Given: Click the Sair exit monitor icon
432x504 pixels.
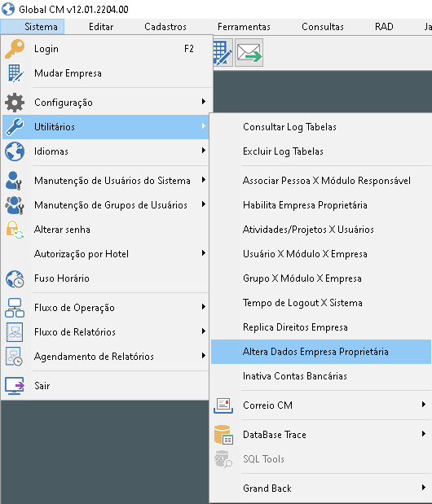Looking at the screenshot, I should pyautogui.click(x=15, y=386).
